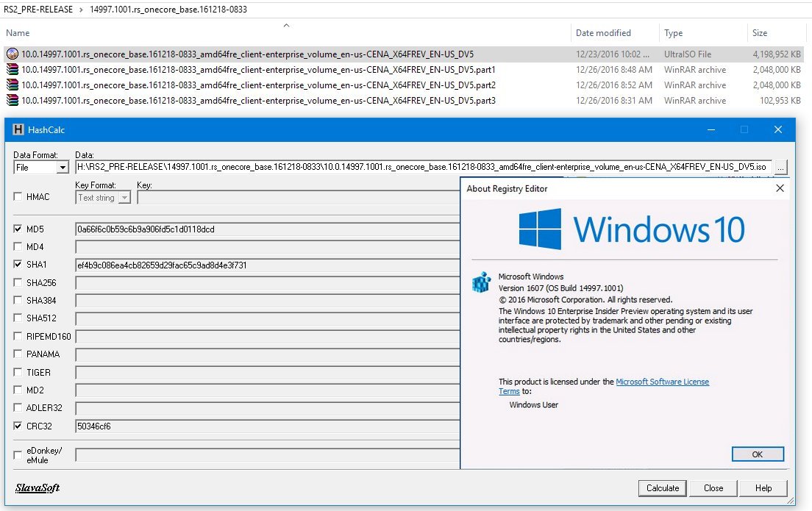The width and height of the screenshot is (812, 511).
Task: Click the HashCalc title bar app icon
Action: click(18, 129)
